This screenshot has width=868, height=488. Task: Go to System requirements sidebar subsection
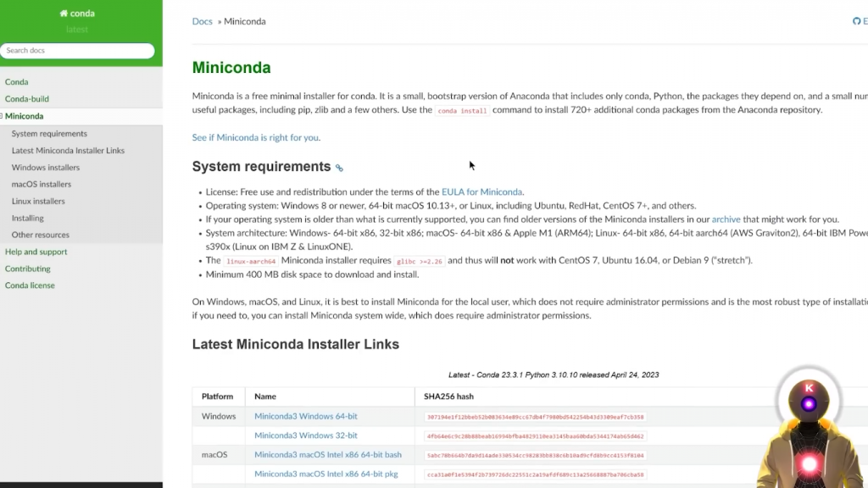pyautogui.click(x=49, y=133)
